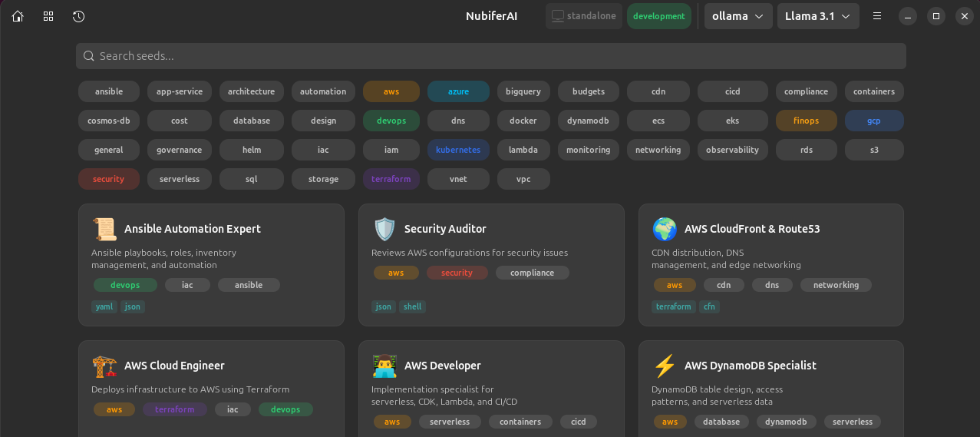This screenshot has height=437, width=980.
Task: Click terraform tag on AWS Cloud Engineer card
Action: coord(175,409)
